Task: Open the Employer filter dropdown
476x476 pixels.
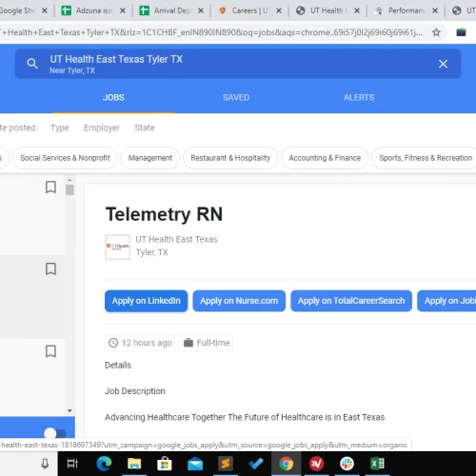Action: 102,128
